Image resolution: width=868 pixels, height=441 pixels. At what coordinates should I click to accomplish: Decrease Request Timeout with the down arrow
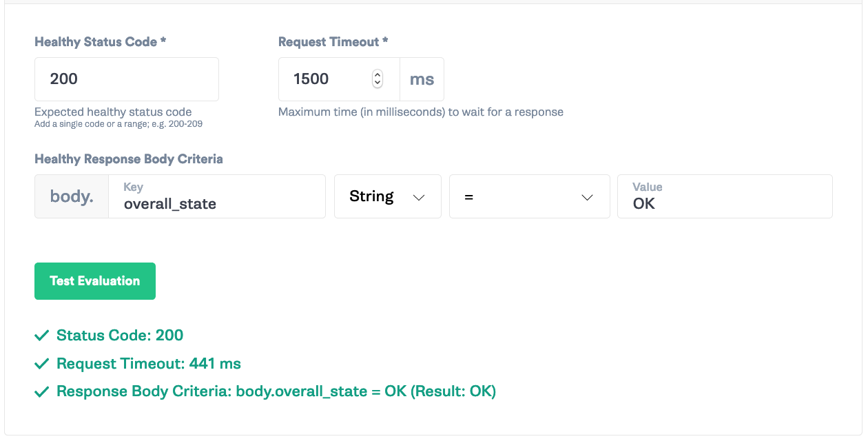[377, 83]
